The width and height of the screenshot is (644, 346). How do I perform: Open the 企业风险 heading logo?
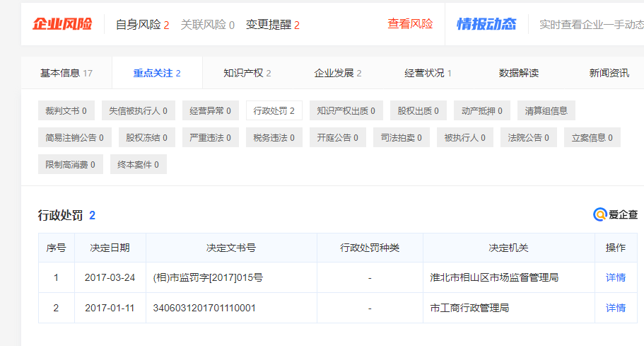pos(62,24)
